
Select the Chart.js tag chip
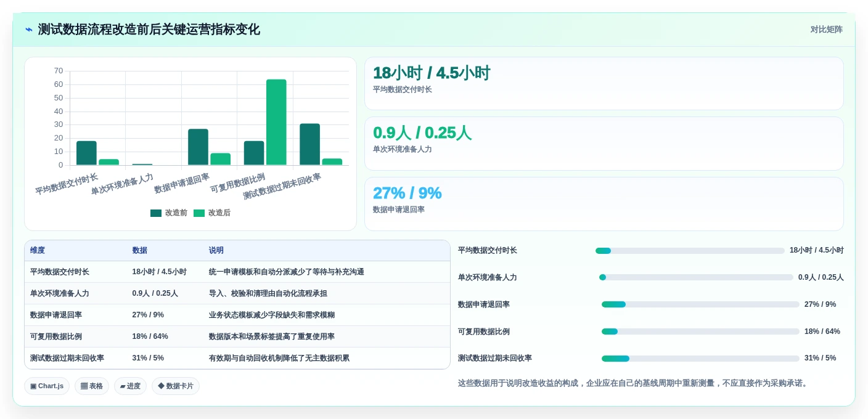(47, 386)
